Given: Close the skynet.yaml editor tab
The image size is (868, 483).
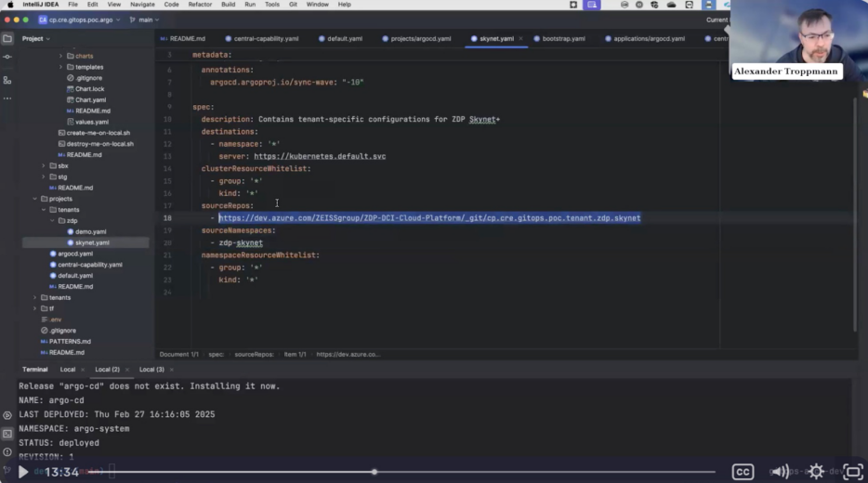Looking at the screenshot, I should tap(521, 39).
